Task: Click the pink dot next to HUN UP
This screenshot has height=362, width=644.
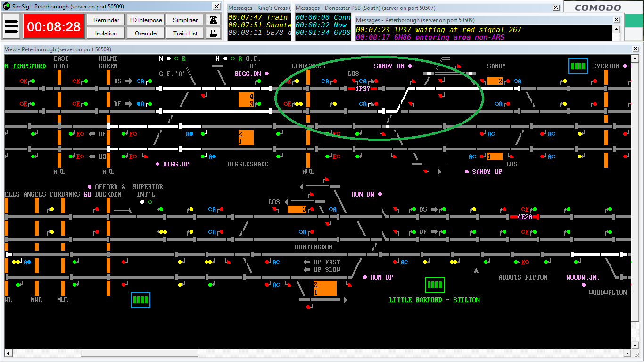Action: (365, 277)
